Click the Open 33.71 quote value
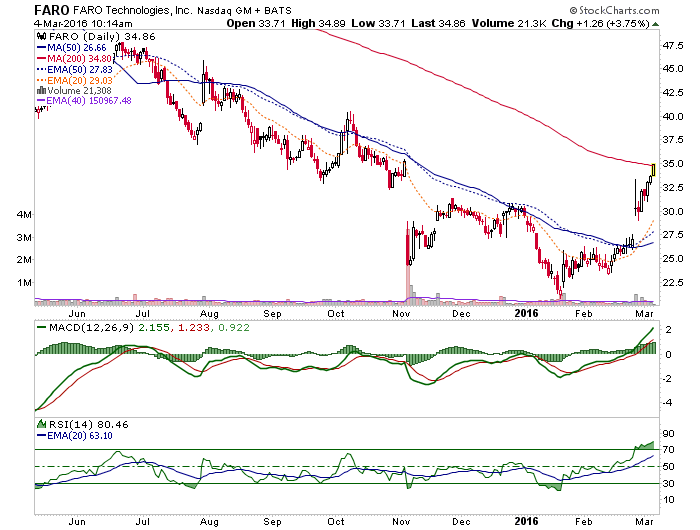This screenshot has height=530, width=700. pyautogui.click(x=255, y=23)
